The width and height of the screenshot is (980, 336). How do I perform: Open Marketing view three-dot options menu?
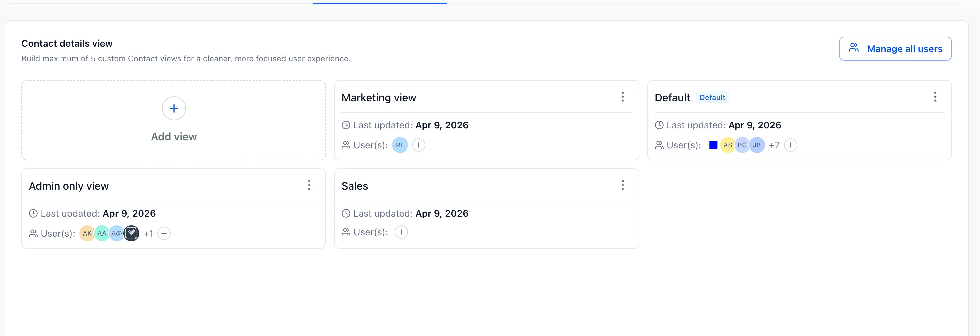(x=622, y=97)
